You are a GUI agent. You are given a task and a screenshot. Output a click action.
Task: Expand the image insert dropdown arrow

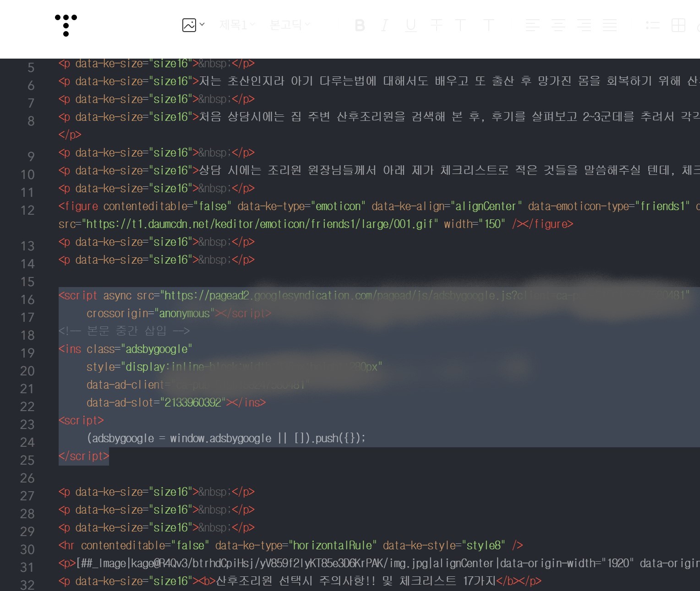click(202, 25)
